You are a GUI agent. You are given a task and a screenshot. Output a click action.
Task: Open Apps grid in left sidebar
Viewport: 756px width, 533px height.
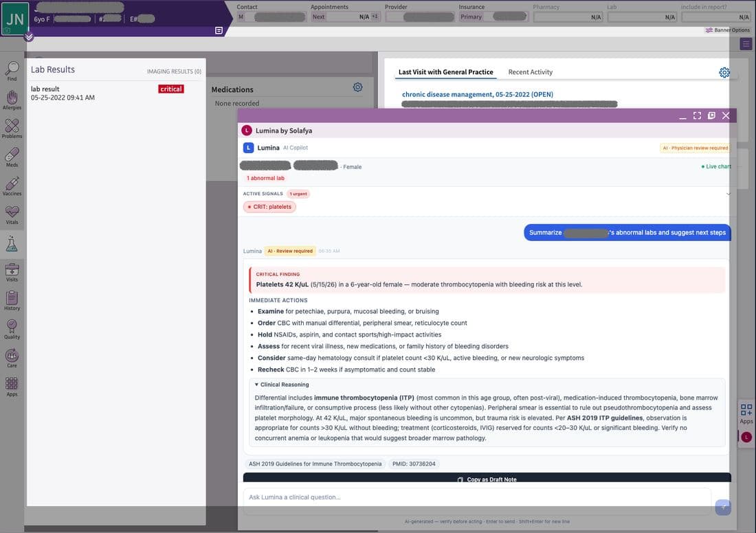point(12,387)
